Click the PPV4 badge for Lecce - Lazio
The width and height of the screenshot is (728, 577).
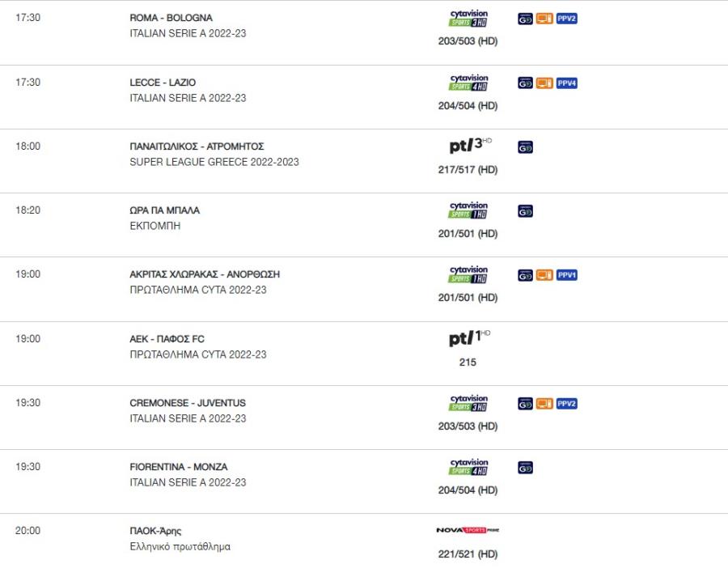566,83
